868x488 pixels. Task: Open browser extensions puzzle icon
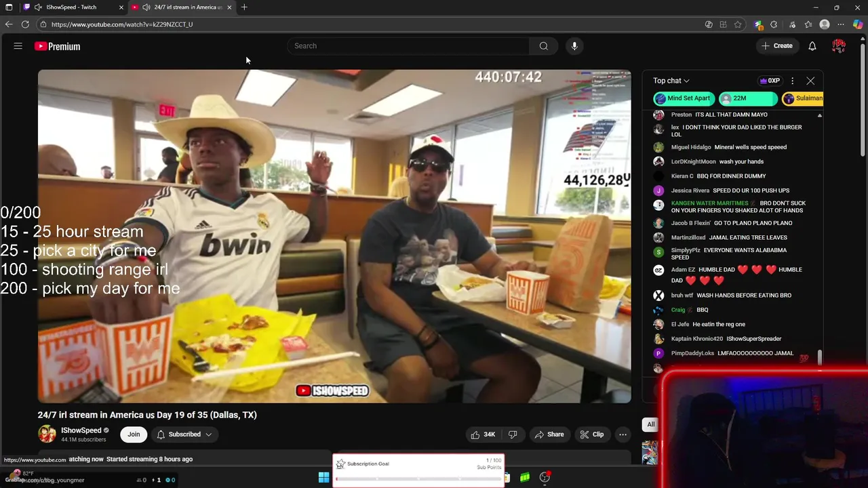[774, 24]
